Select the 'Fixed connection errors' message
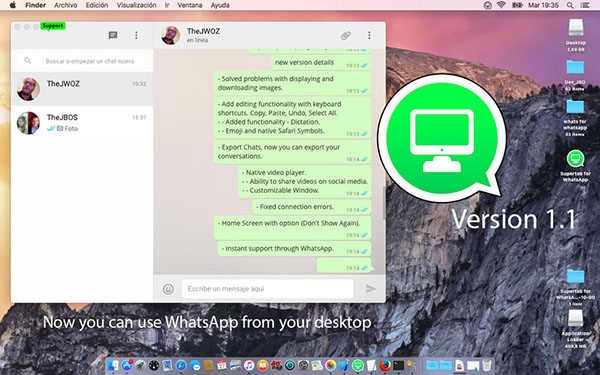600x375 pixels. coord(311,207)
